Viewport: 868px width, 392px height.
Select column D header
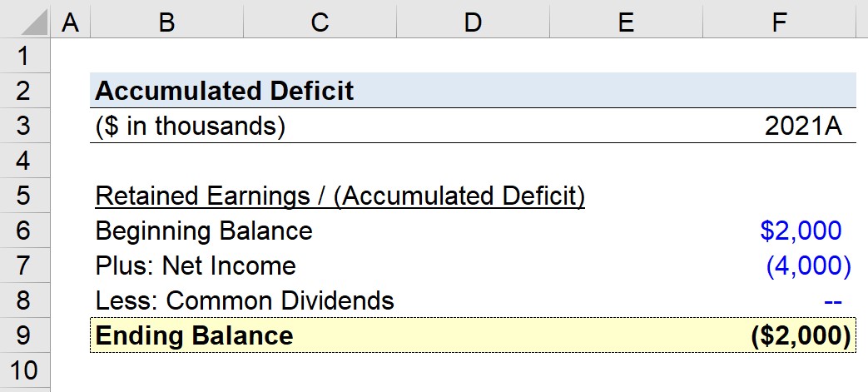pos(473,19)
